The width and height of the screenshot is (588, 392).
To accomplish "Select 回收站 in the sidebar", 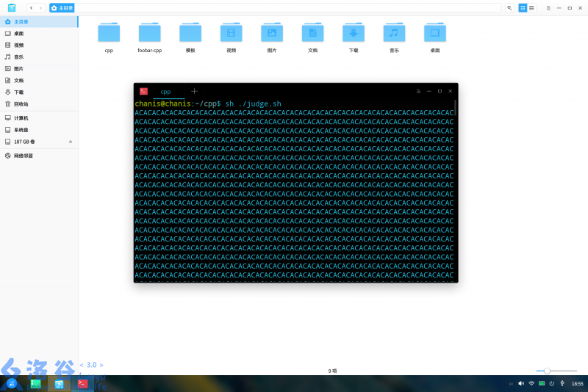I will pos(21,104).
